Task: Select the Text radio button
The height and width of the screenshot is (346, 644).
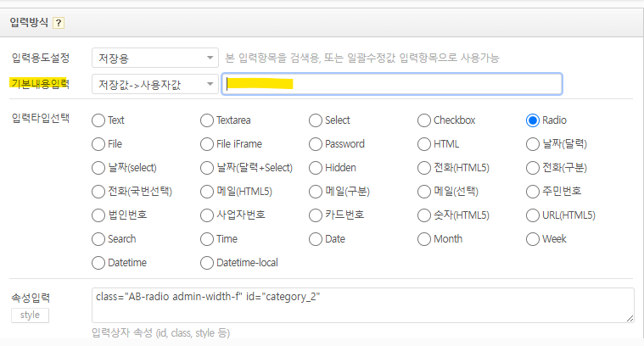Action: tap(98, 120)
